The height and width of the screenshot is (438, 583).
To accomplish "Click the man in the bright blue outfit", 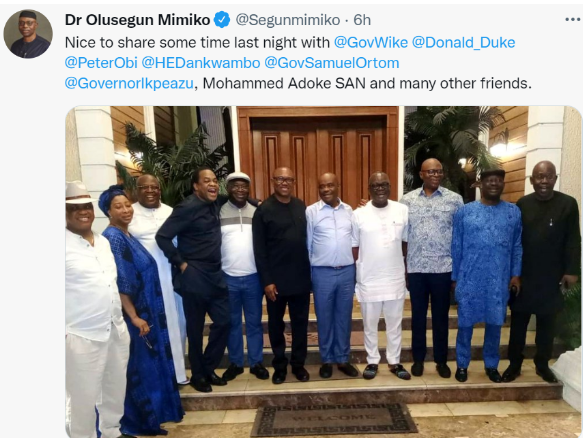I will tap(487, 275).
